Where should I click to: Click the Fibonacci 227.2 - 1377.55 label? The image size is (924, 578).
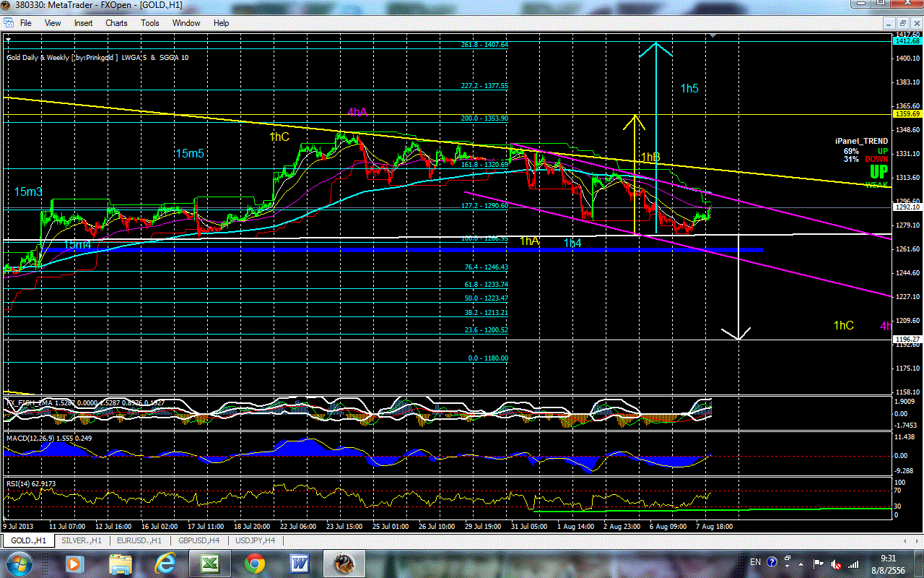[484, 86]
